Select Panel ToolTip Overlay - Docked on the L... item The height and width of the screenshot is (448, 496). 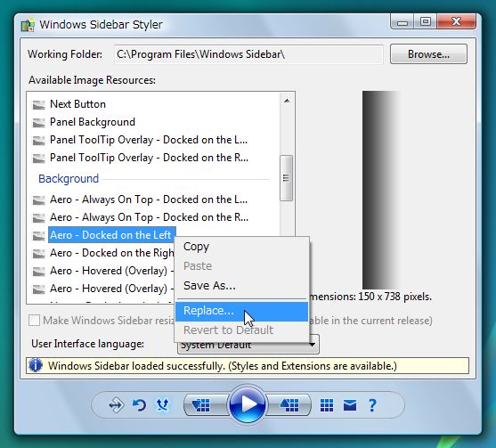click(149, 140)
